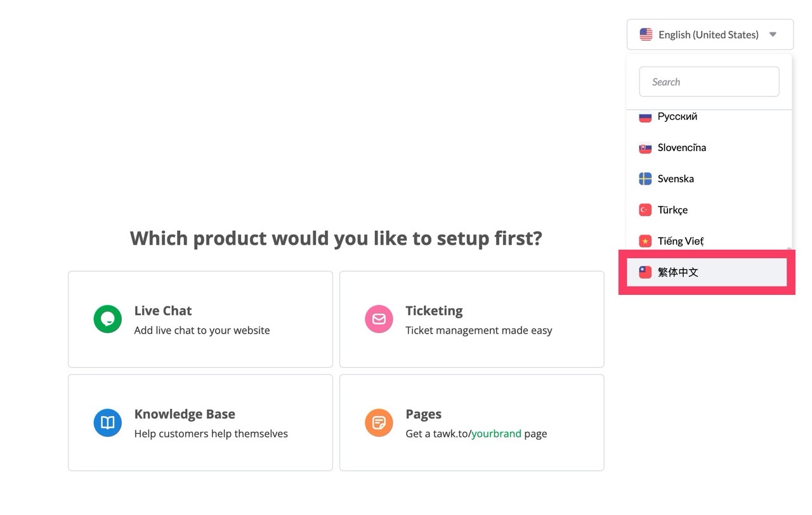Click the US flag in language selector
812x515 pixels.
[646, 35]
